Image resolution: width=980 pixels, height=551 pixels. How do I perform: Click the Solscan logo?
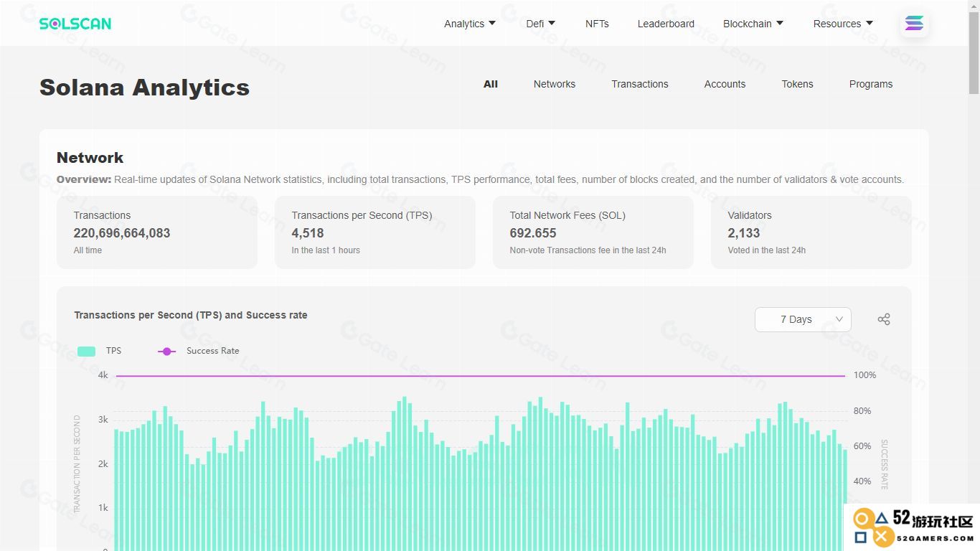click(x=75, y=24)
